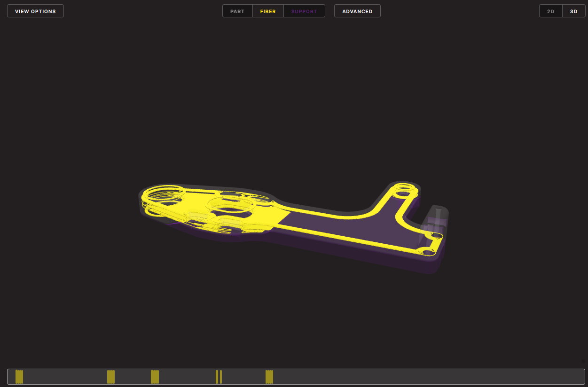This screenshot has height=387, width=588.
Task: Switch to 3D view
Action: pyautogui.click(x=574, y=11)
